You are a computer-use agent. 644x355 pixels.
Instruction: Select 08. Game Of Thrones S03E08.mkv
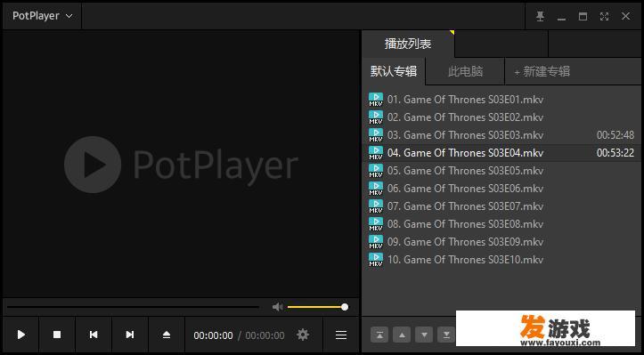501,223
